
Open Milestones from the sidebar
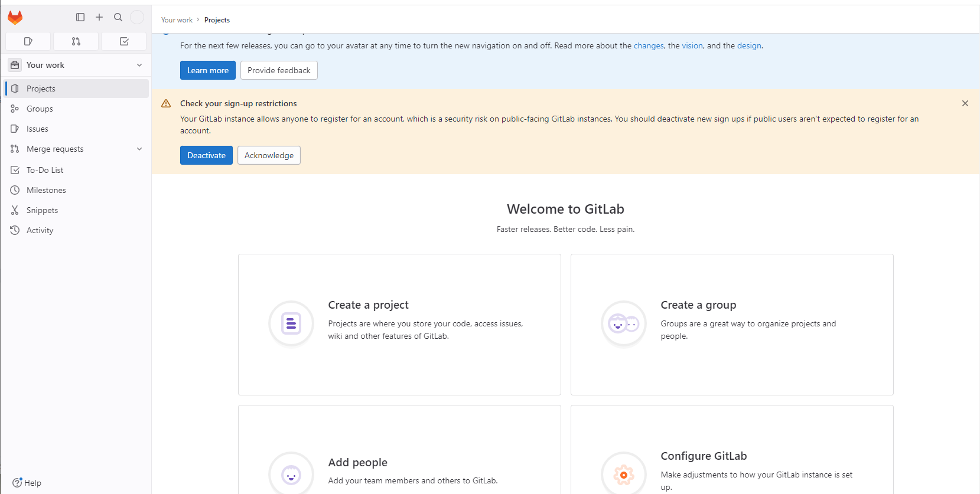(77, 190)
